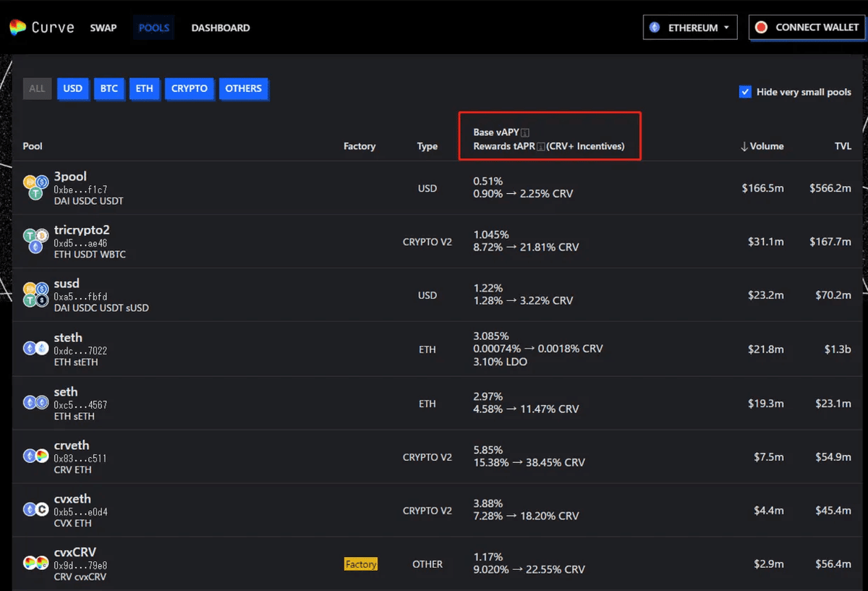Click the Curve logo icon
This screenshot has height=591, width=868.
(x=17, y=27)
